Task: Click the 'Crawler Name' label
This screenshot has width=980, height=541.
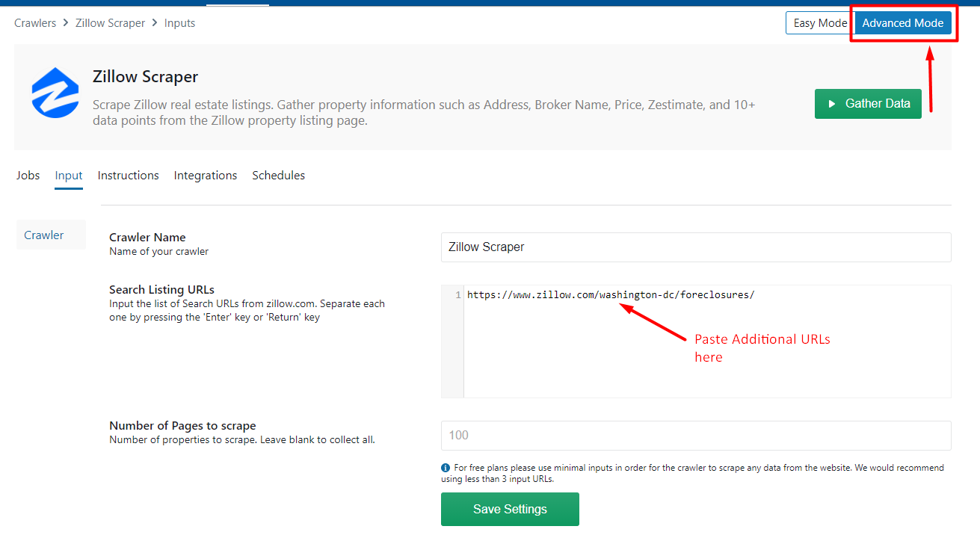Action: tap(147, 238)
